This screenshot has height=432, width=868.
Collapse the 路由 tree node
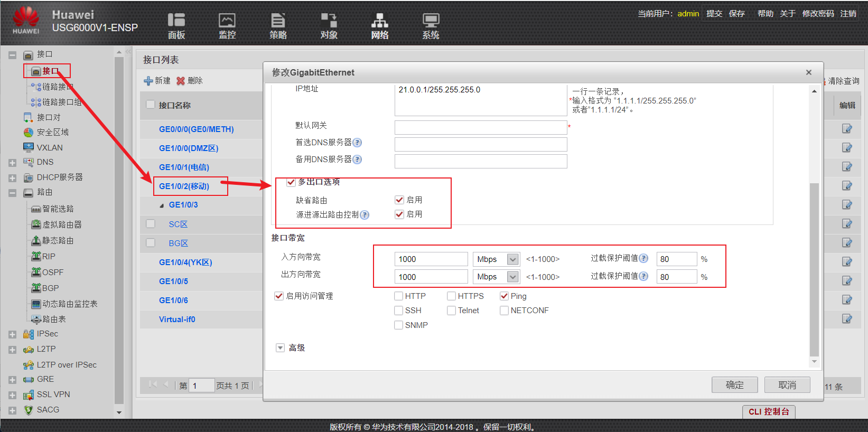(12, 193)
